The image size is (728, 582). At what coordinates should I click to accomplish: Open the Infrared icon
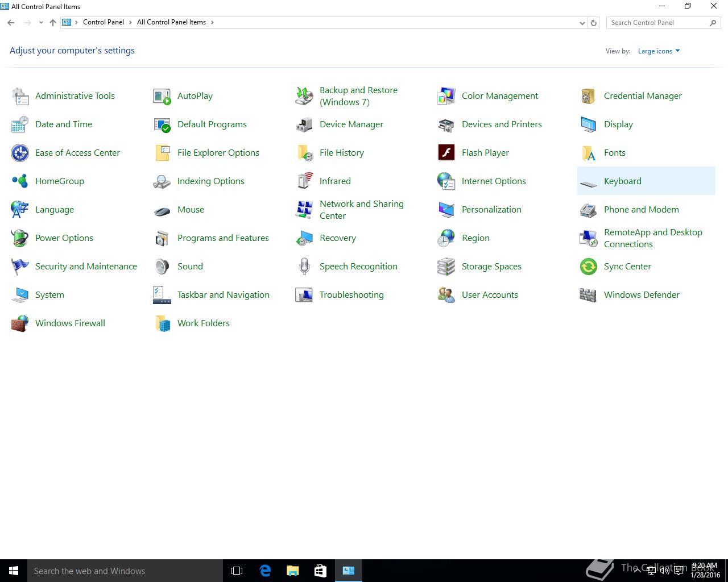[x=304, y=181]
